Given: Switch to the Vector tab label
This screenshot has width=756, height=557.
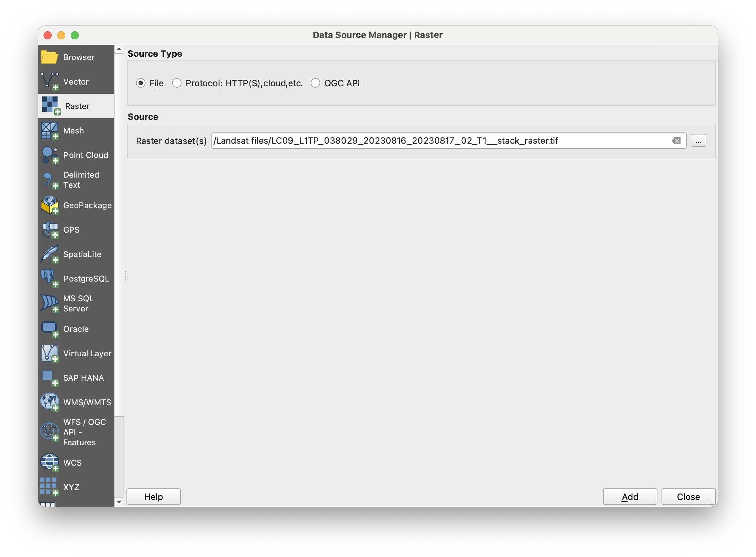Looking at the screenshot, I should [76, 82].
